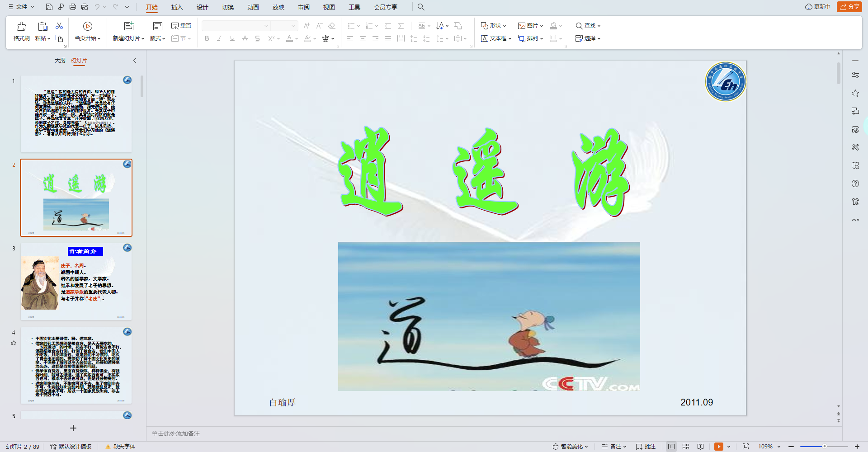The height and width of the screenshot is (452, 868).
Task: Click the three-dots more icon in right sidebar
Action: click(855, 220)
